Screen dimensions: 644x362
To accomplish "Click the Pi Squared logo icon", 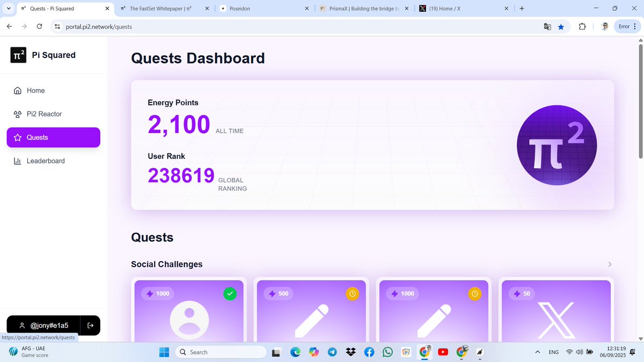I will pos(18,55).
